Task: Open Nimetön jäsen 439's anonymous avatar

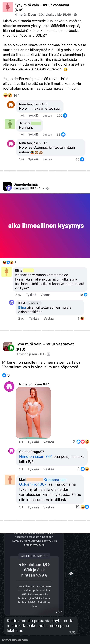Action: (x=11, y=105)
